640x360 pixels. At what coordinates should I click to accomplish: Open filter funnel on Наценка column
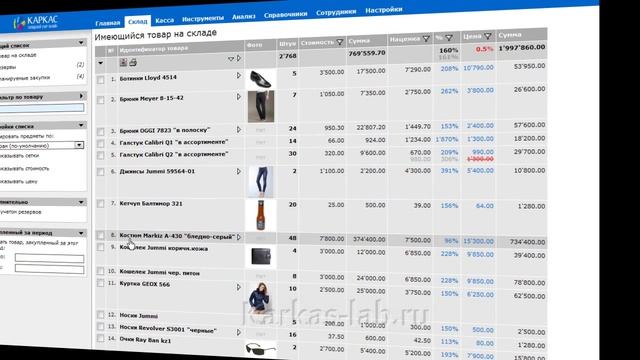[x=426, y=39]
